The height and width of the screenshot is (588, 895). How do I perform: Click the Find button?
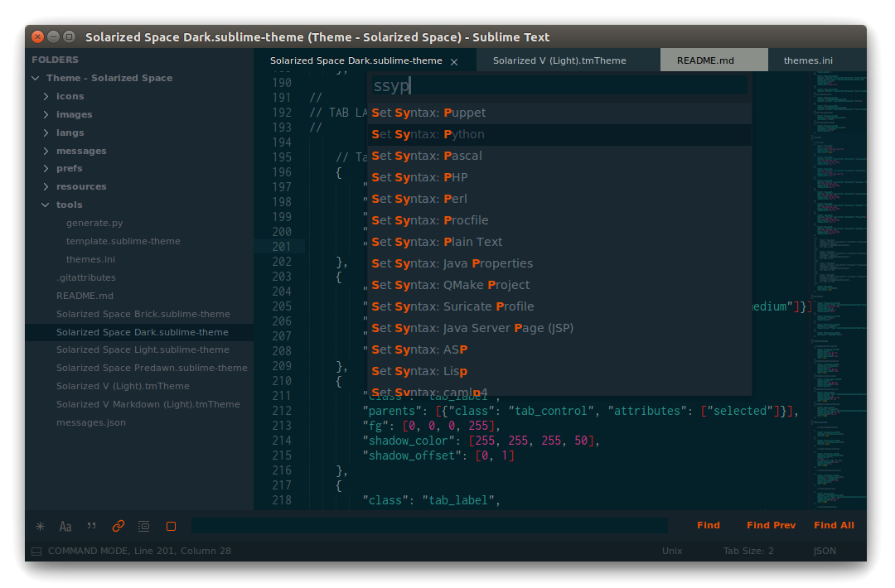[709, 525]
